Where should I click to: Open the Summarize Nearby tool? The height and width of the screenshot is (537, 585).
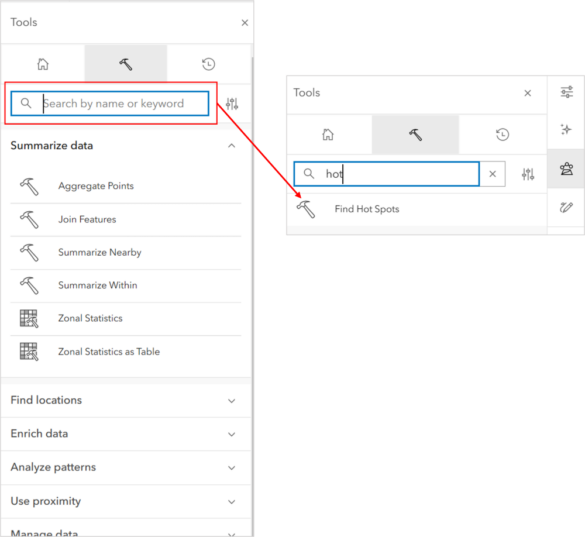pos(100,252)
